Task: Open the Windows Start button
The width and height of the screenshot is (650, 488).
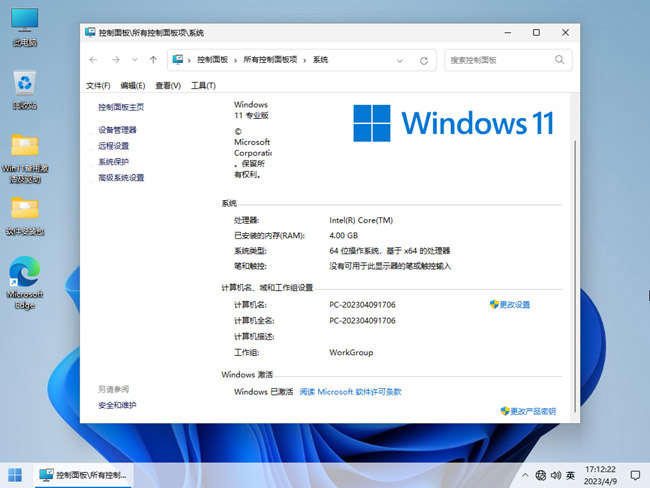Action: [x=15, y=475]
